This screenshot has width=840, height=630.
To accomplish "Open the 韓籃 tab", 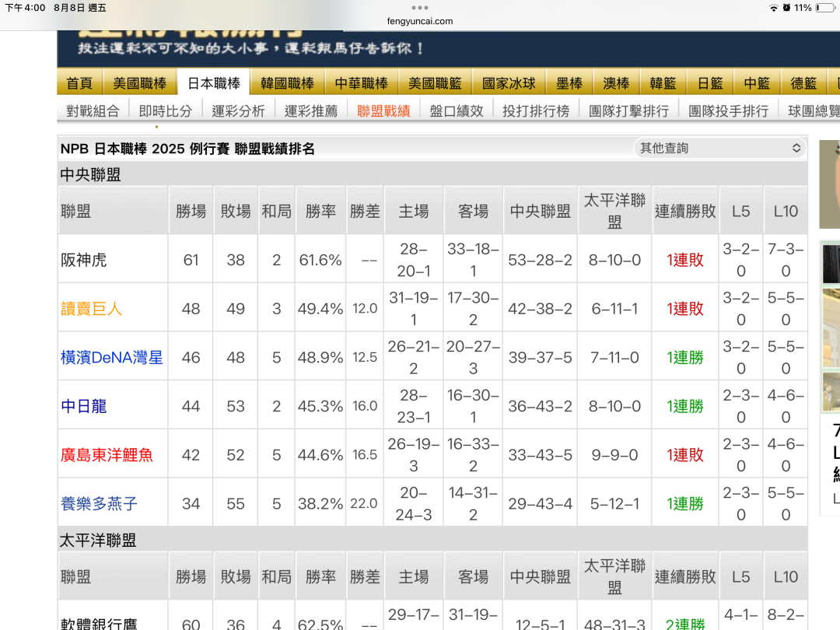I will click(663, 83).
